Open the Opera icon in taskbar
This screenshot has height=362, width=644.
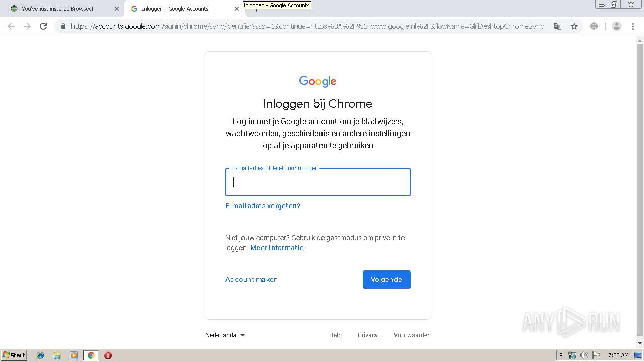(x=108, y=355)
